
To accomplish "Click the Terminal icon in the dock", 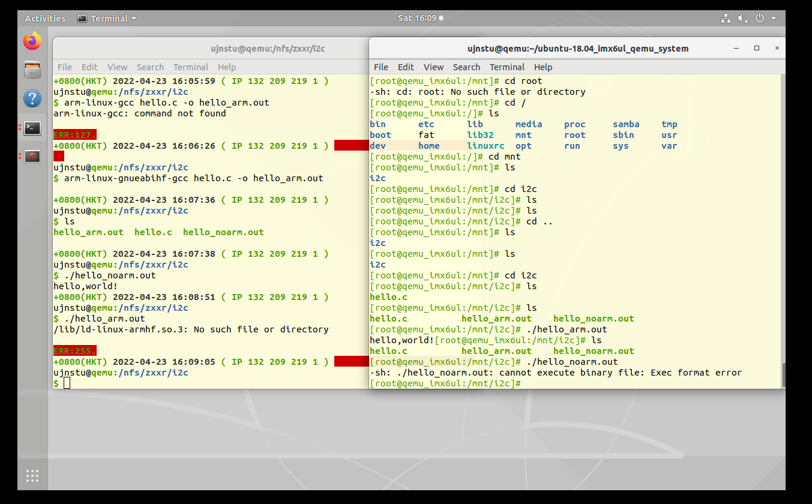I will [x=32, y=127].
